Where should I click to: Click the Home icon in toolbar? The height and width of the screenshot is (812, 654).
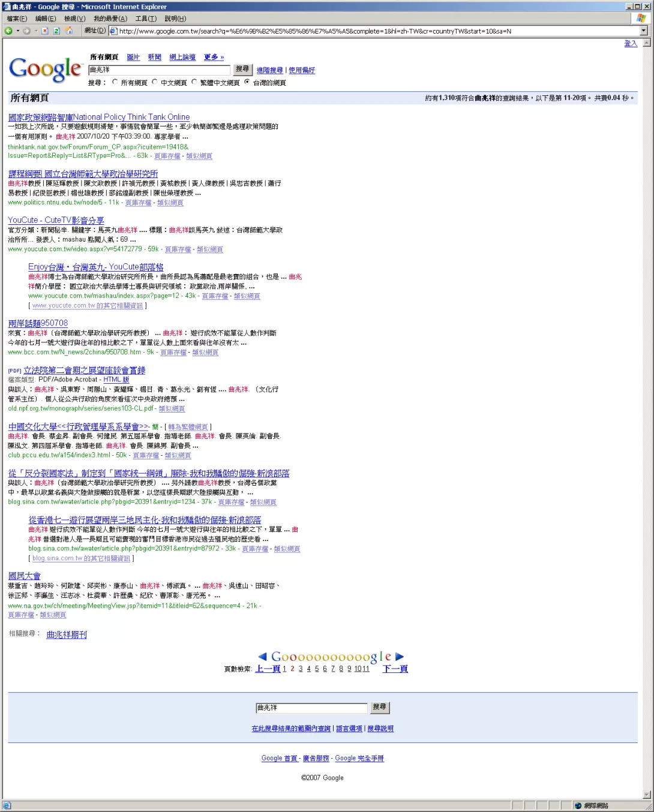(x=68, y=31)
